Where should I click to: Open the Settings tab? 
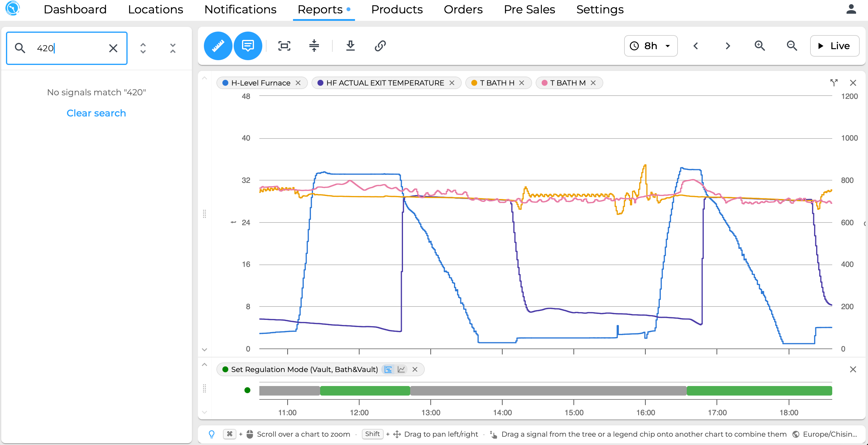coord(600,10)
